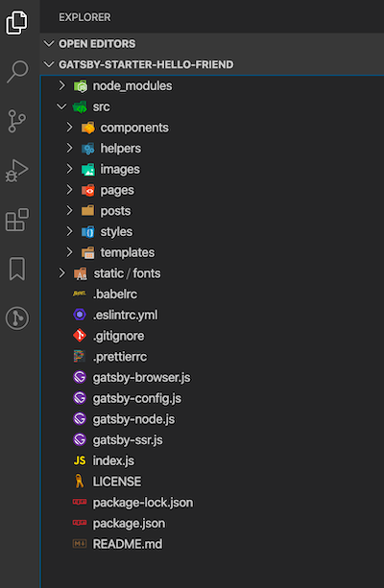Collapse the GATSBY-STARTER-HELLO-FRIEND project section
The image size is (384, 588).
pos(49,64)
